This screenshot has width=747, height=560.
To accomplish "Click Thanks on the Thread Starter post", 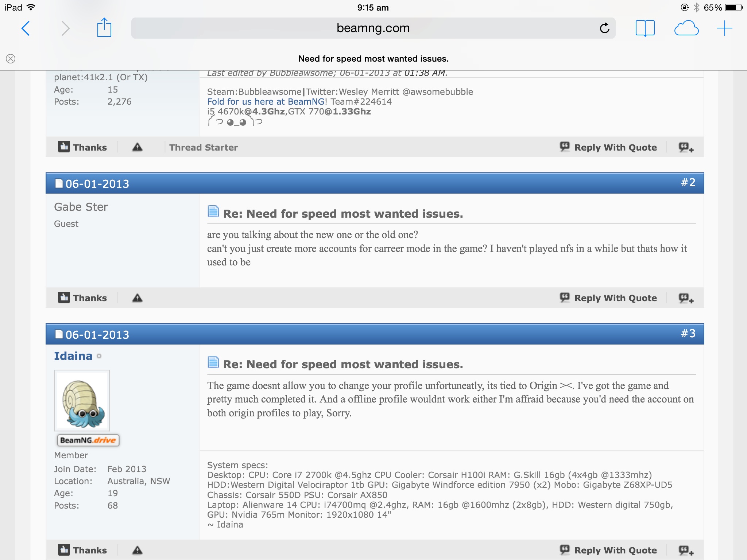I will point(82,147).
